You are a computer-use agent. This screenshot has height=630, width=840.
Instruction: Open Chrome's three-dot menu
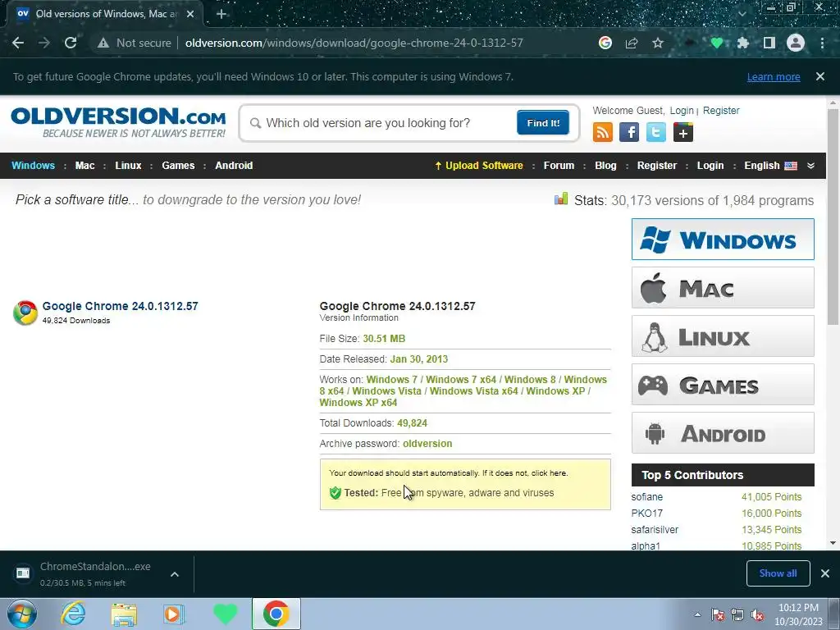tap(822, 43)
